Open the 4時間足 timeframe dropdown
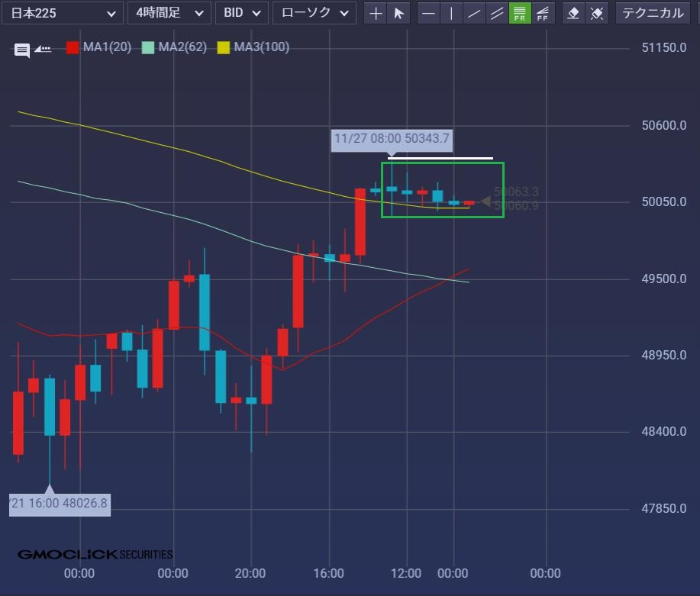700x596 pixels. click(x=169, y=13)
